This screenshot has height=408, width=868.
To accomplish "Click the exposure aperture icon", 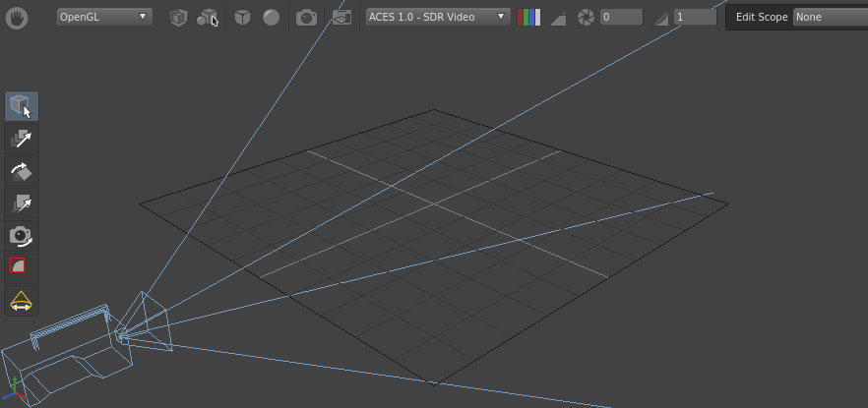I will pyautogui.click(x=586, y=17).
